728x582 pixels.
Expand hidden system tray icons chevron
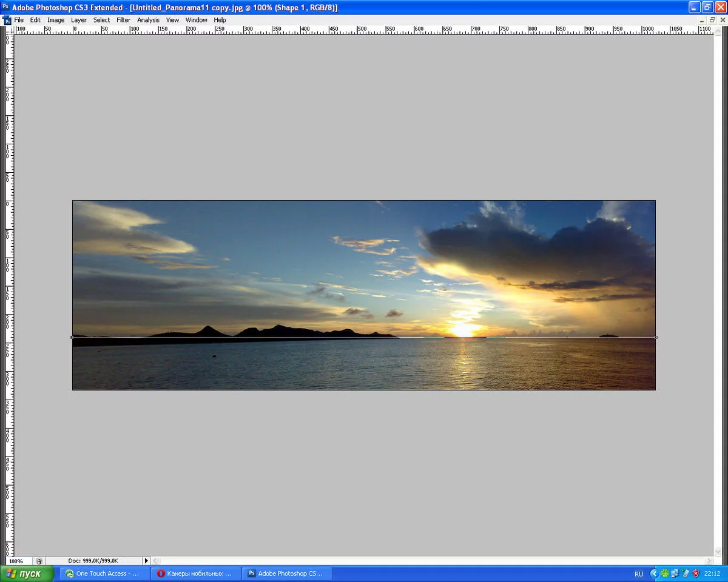point(654,574)
